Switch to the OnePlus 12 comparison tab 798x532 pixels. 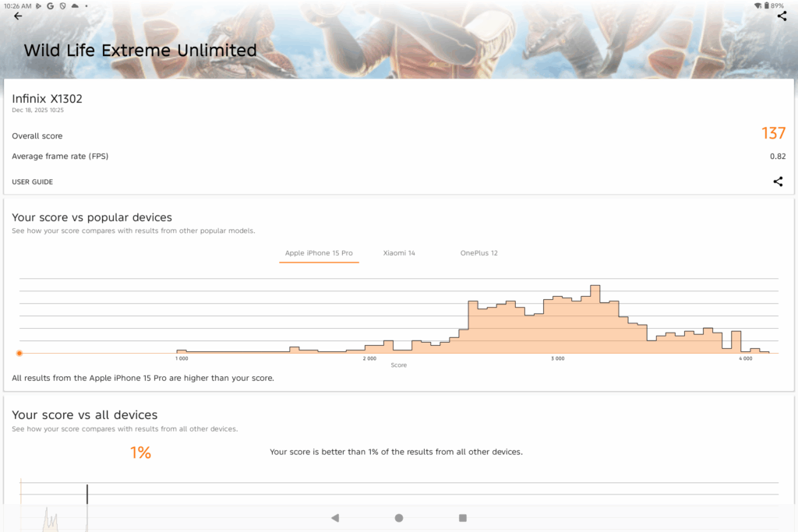pos(478,253)
